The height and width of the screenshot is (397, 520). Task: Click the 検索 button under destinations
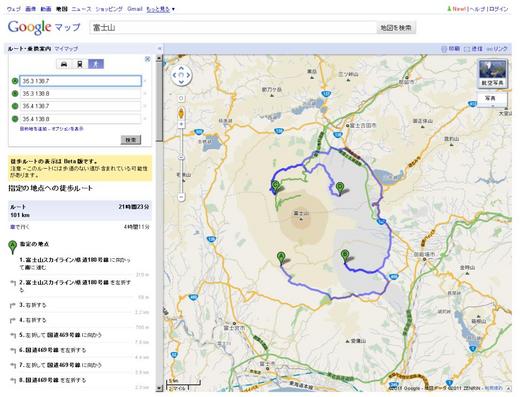click(131, 140)
